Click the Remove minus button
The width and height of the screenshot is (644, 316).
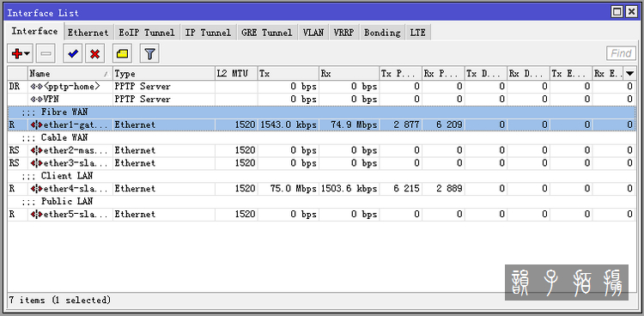click(46, 54)
